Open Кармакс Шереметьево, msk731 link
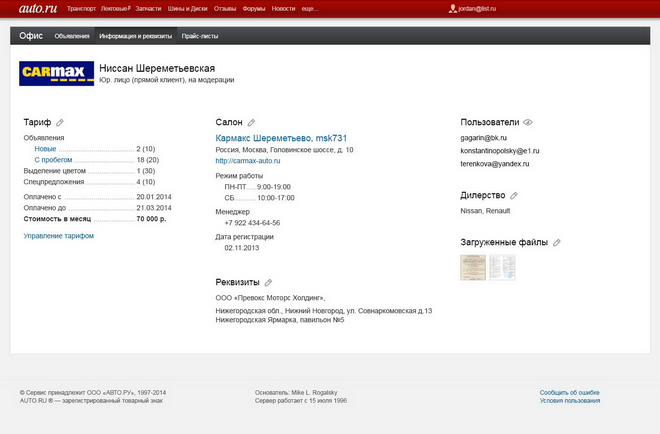This screenshot has height=434, width=660. pyautogui.click(x=281, y=138)
